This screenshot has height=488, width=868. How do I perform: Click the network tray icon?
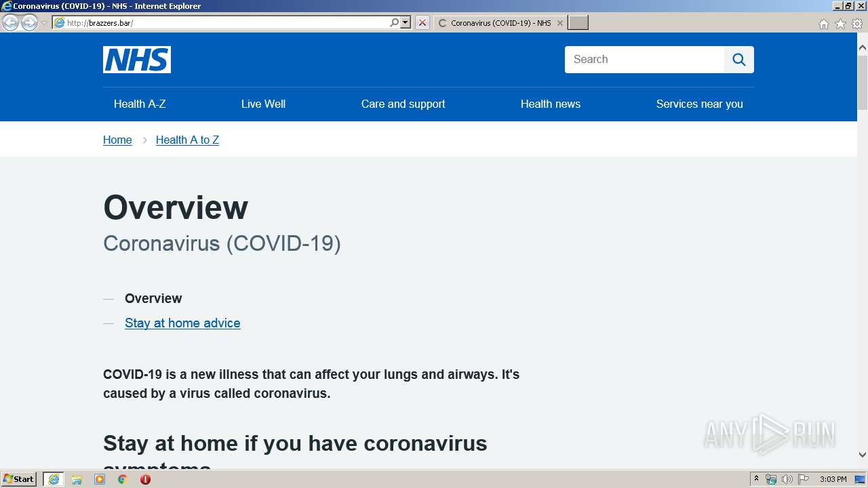click(x=771, y=479)
